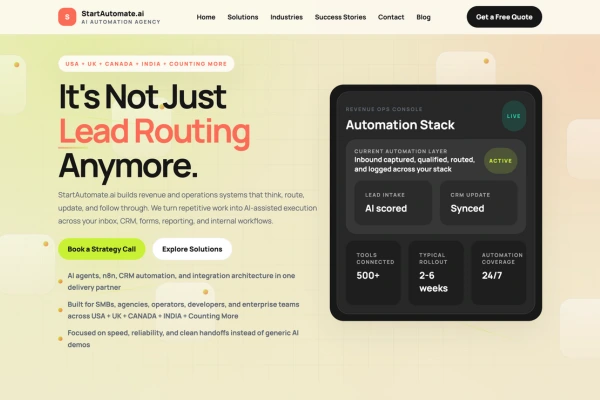Click bullet 'Built for SMBs, agencies, operators'

click(183, 310)
